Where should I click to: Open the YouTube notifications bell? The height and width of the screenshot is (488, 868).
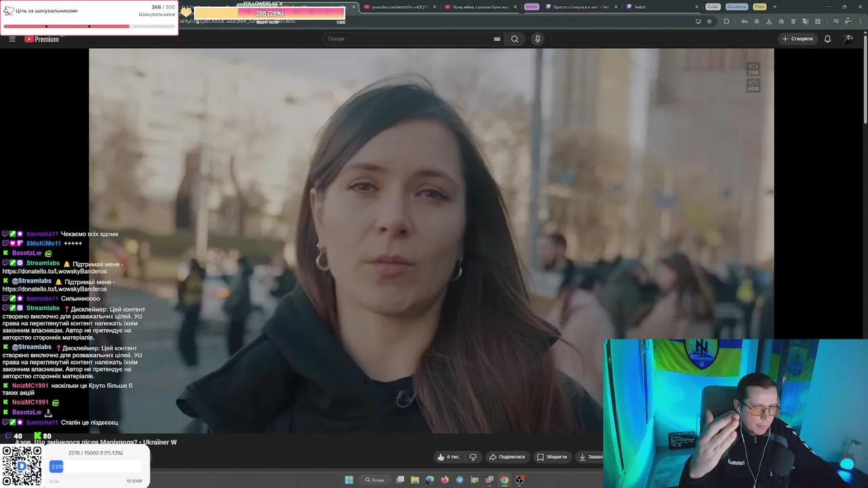[827, 39]
